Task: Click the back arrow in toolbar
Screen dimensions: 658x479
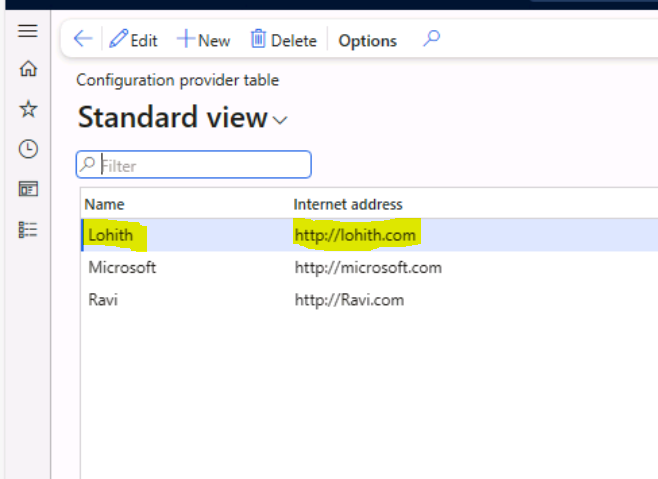Action: coord(83,39)
